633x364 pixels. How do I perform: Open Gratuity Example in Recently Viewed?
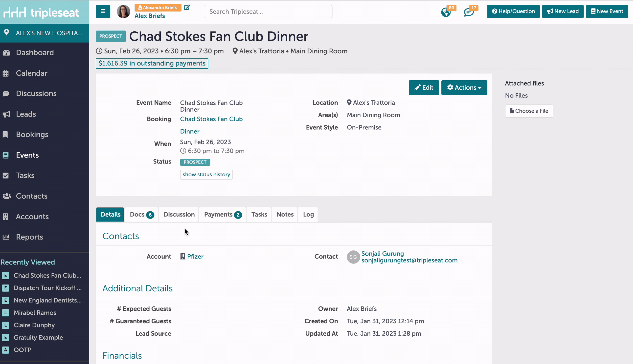(x=38, y=338)
